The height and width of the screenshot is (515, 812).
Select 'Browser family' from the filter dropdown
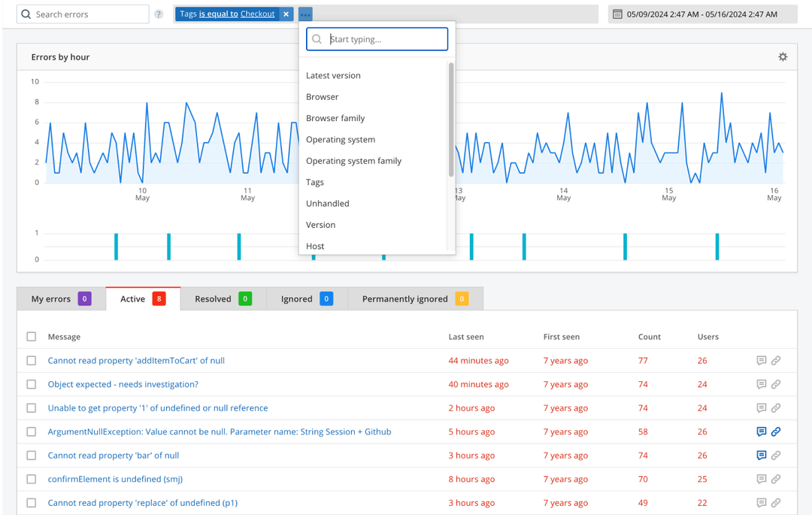coord(335,118)
